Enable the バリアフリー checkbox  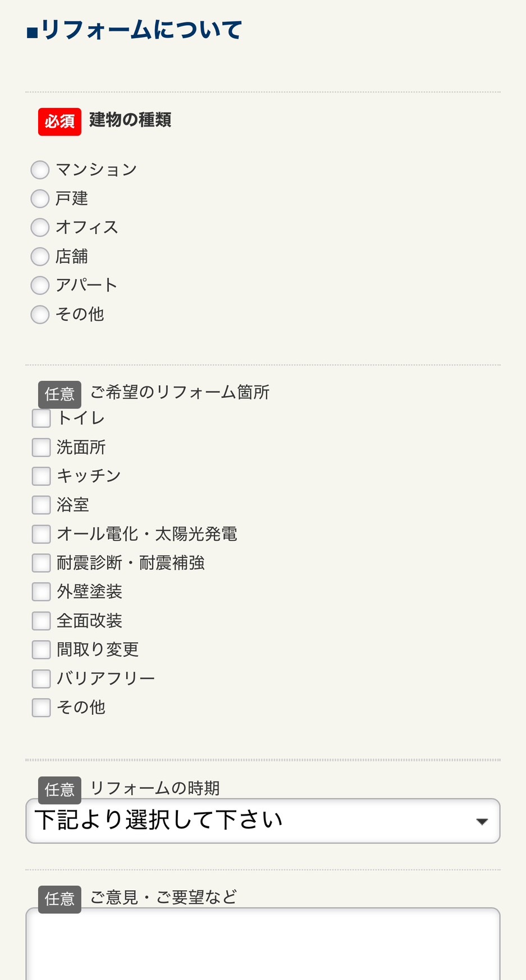40,679
